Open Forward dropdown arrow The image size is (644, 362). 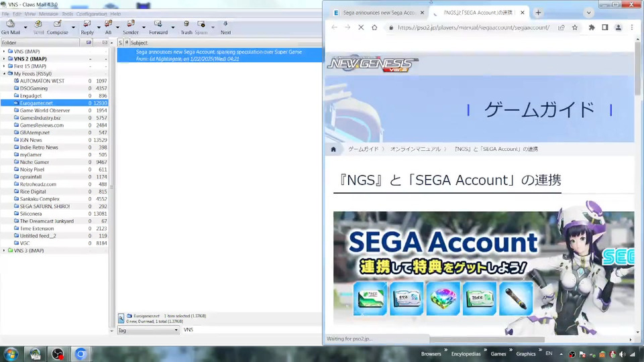(172, 27)
